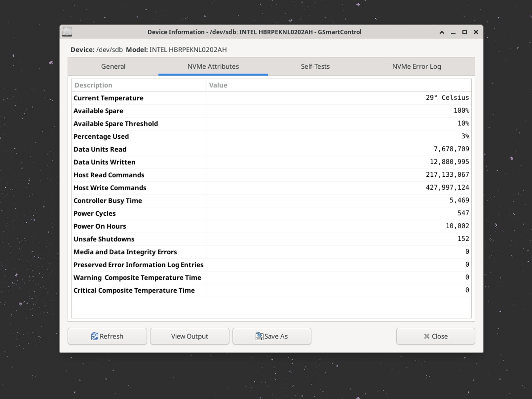532x399 pixels.
Task: Click the 29° Celsius value
Action: point(447,98)
